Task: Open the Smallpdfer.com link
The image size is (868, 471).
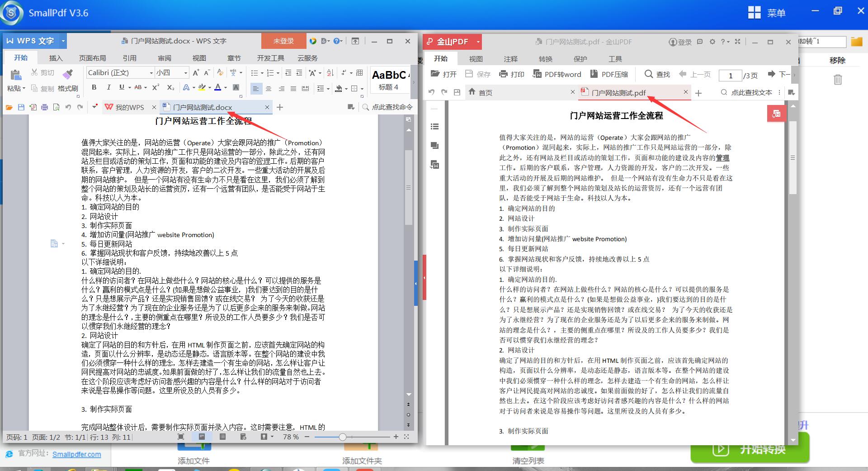Action: [76, 454]
